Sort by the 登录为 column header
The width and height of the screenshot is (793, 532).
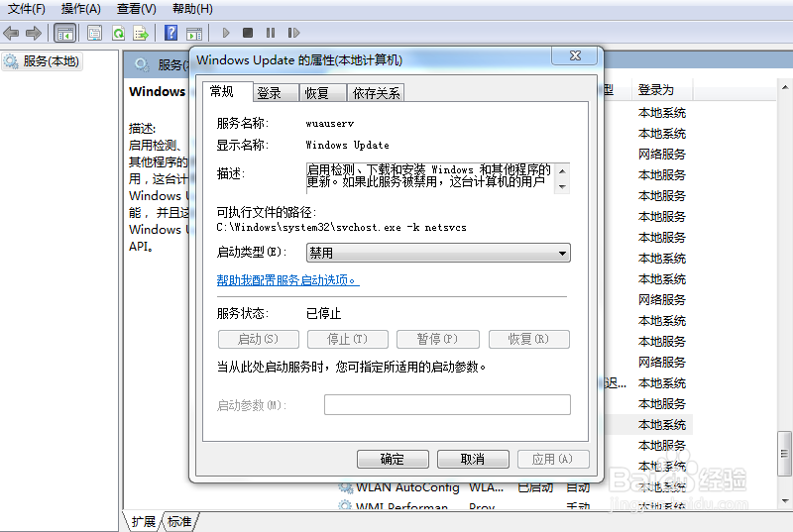pos(661,90)
